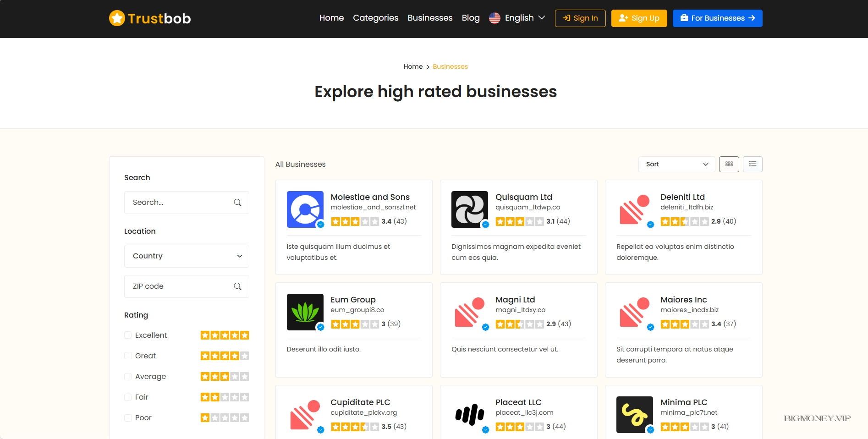Screen dimensions: 868x439
Task: Open the Eum Group title link
Action: click(353, 300)
